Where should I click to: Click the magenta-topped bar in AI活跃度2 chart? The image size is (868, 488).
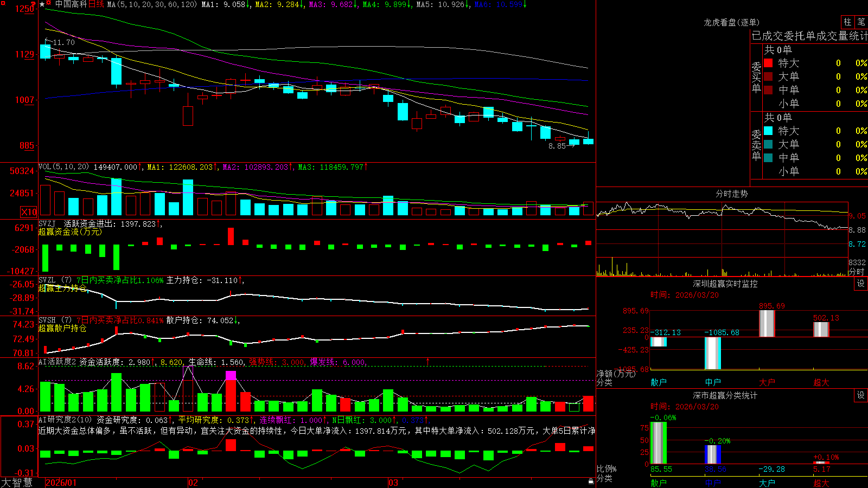231,391
